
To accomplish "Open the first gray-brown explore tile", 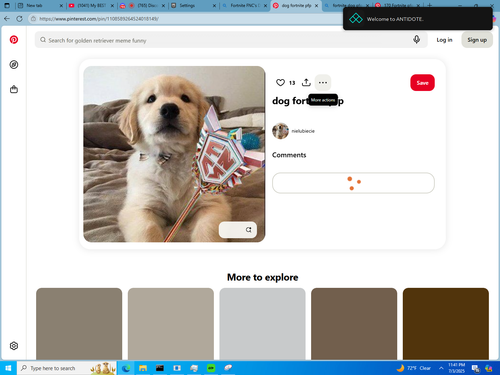I will [x=79, y=324].
